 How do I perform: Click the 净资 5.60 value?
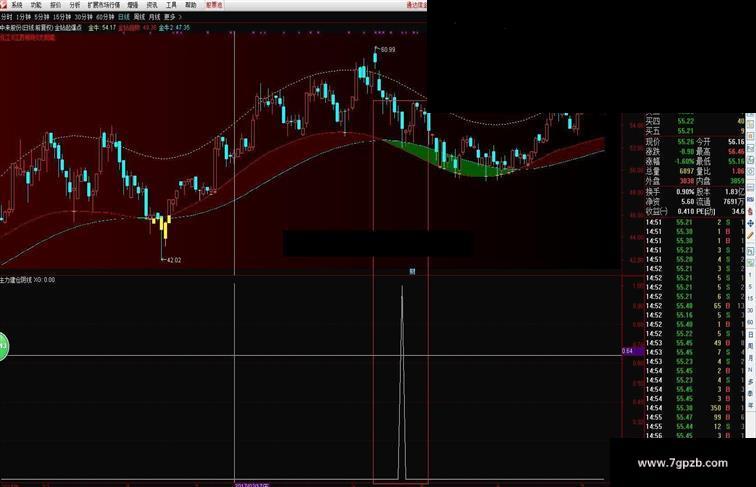(688, 202)
